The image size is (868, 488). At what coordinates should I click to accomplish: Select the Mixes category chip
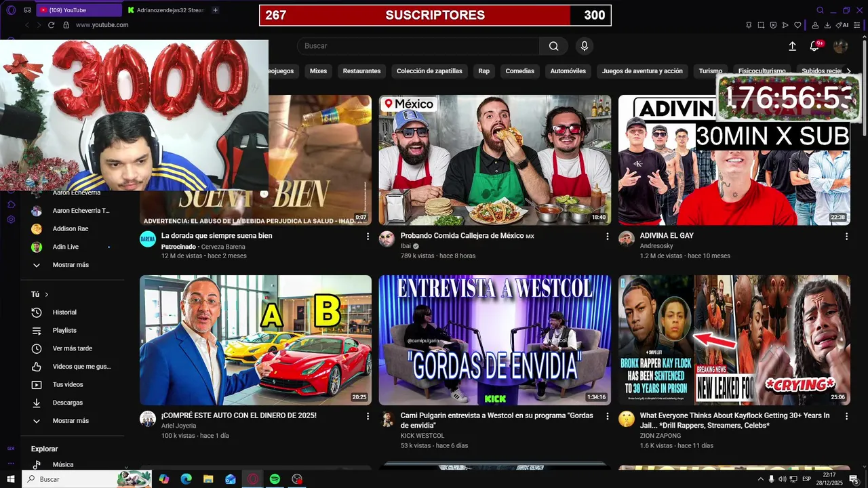(x=318, y=71)
